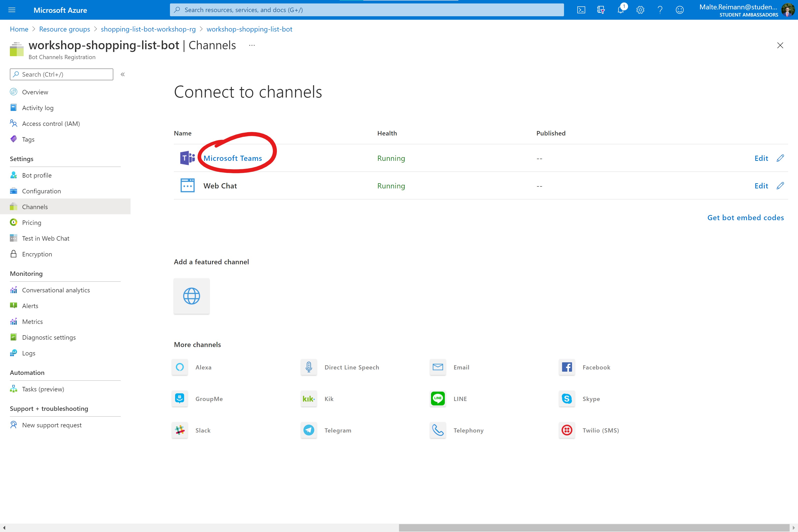Open Azure Cloud Shell icon
The width and height of the screenshot is (798, 532).
pyautogui.click(x=581, y=10)
